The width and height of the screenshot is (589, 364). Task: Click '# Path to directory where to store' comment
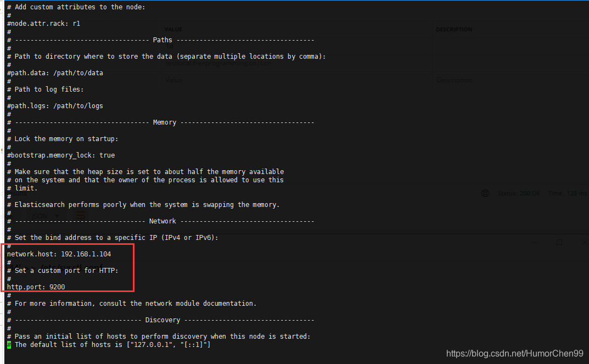[166, 57]
